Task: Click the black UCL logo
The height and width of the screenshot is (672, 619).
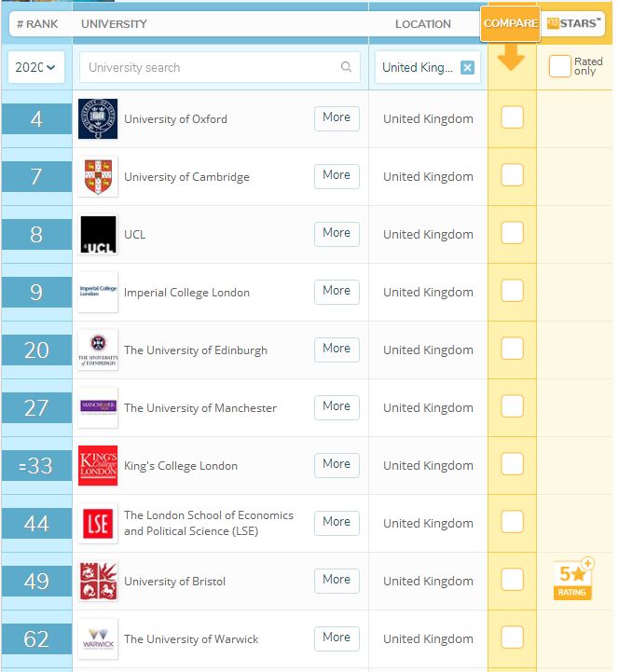Action: pyautogui.click(x=98, y=235)
